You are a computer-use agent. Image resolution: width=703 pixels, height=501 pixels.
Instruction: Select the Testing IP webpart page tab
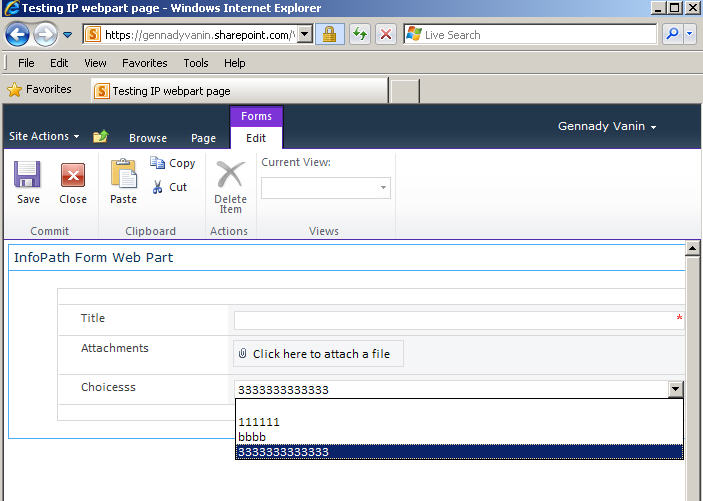pyautogui.click(x=239, y=91)
